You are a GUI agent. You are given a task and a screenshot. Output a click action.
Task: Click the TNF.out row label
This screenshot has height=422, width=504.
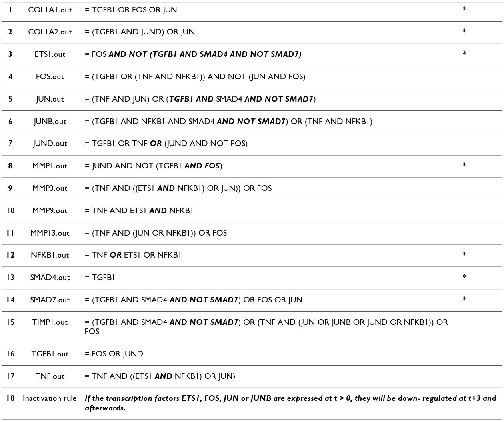[50, 376]
